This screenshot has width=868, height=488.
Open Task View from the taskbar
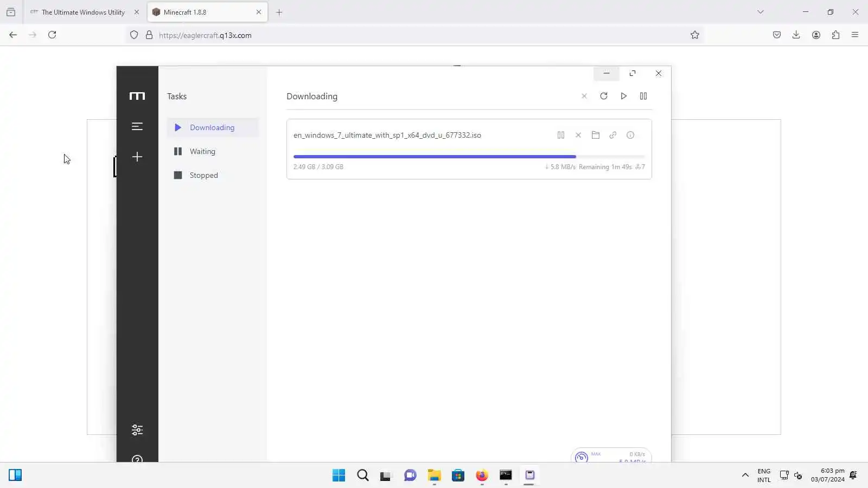(386, 476)
